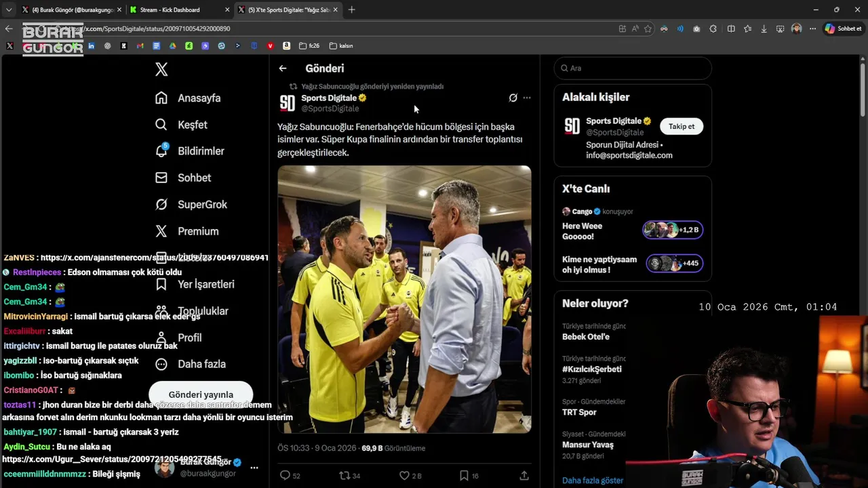Click the read aloud icon in the address bar
This screenshot has height=488, width=868.
coord(635,28)
